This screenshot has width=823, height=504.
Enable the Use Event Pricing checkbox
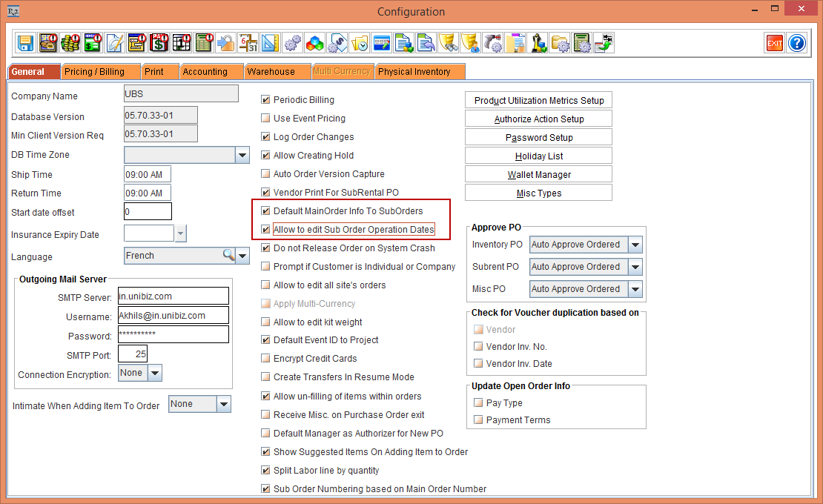click(x=265, y=119)
